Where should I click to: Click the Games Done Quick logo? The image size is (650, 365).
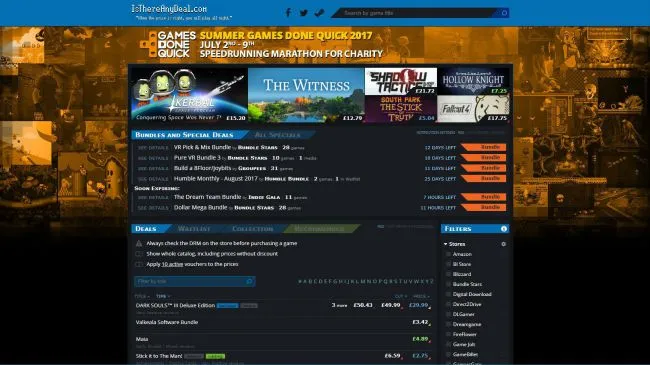[167, 44]
